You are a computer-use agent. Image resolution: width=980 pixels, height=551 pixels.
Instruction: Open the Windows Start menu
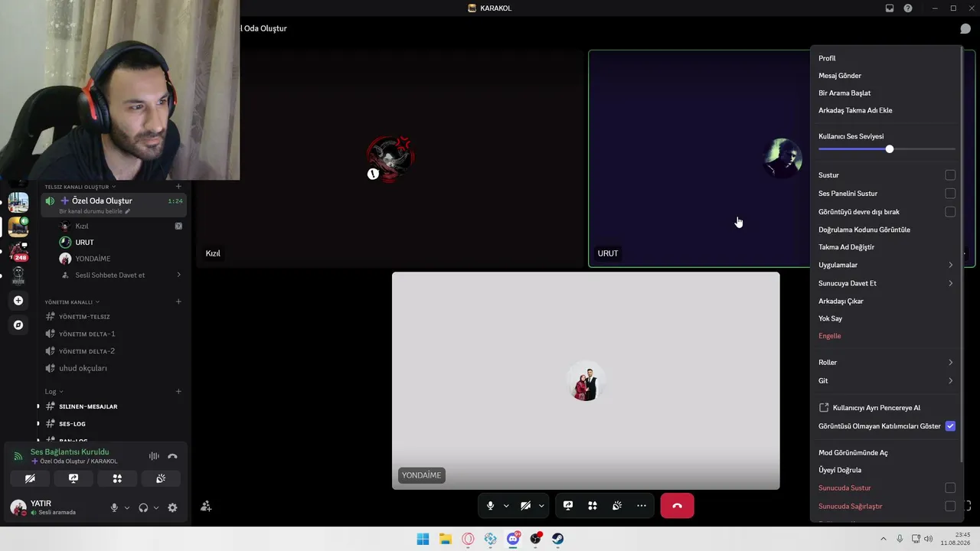pyautogui.click(x=423, y=539)
